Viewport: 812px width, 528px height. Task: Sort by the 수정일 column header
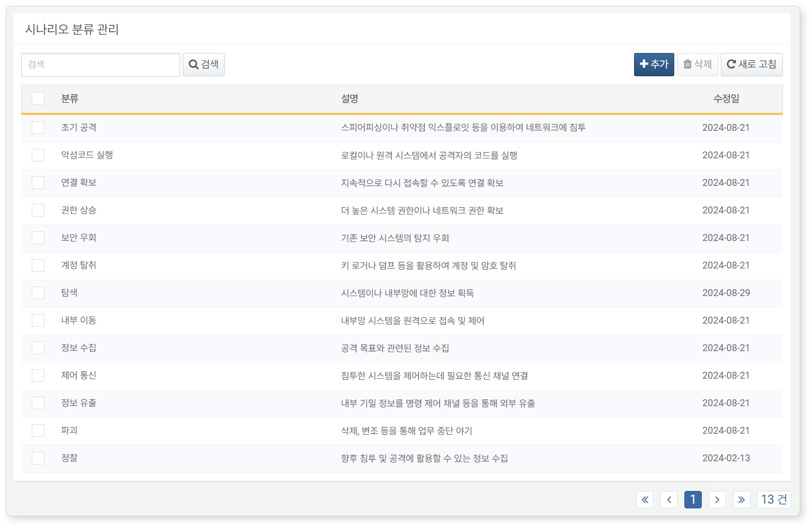click(x=726, y=99)
